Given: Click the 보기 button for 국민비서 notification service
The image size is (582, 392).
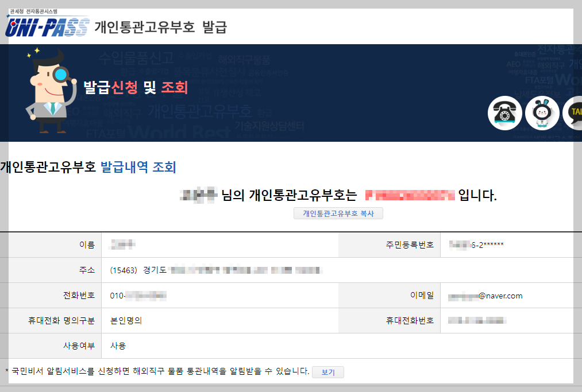Looking at the screenshot, I should pos(327,372).
